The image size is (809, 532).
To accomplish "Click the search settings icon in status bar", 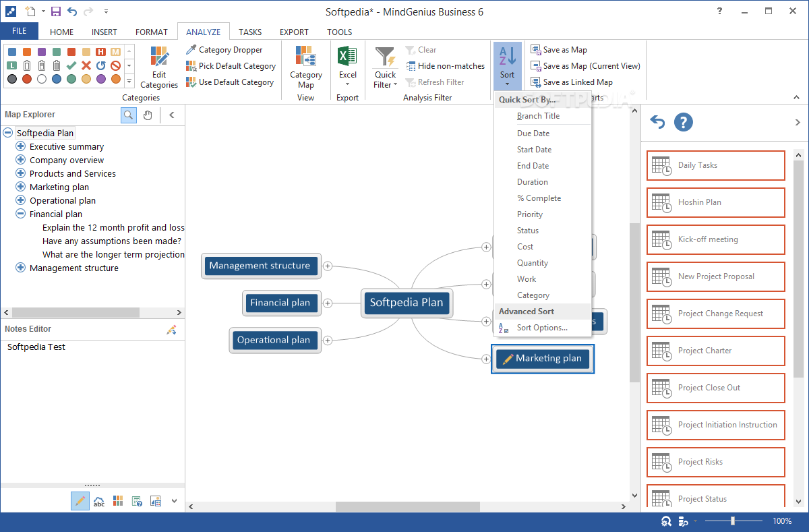I will click(x=666, y=521).
